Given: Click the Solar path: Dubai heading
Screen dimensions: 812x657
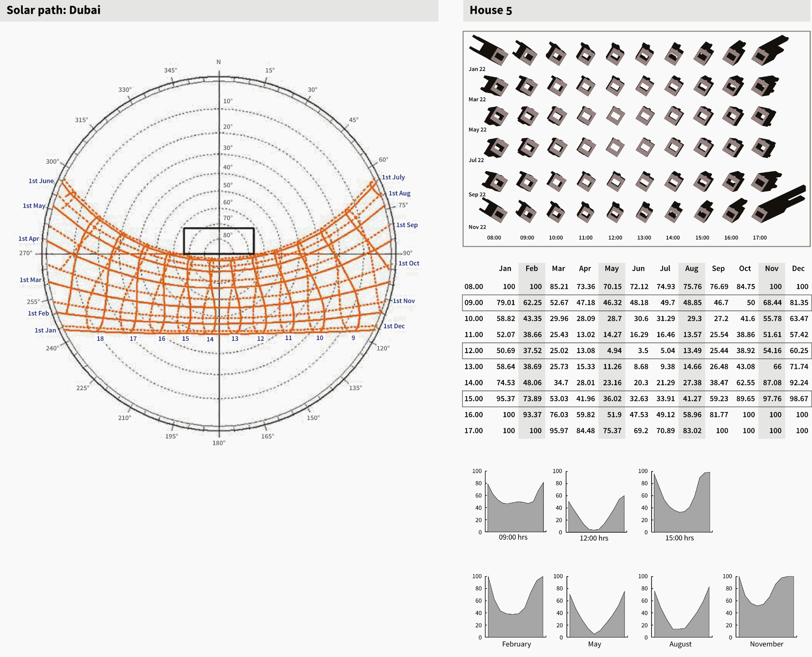Looking at the screenshot, I should [54, 10].
